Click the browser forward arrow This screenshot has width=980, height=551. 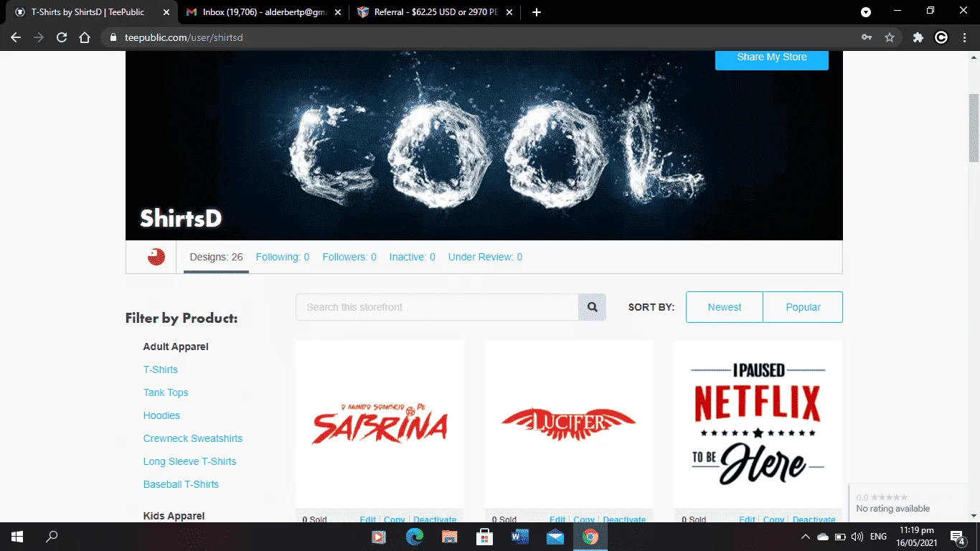pyautogui.click(x=39, y=37)
